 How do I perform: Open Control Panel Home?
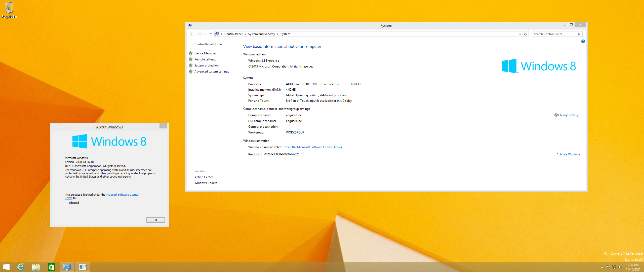coord(208,44)
